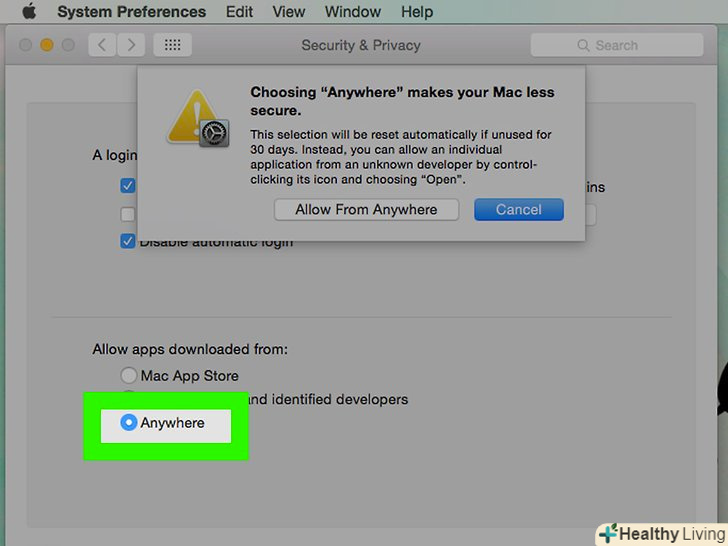Go forward with the right arrow button
Viewport: 728px width, 546px height.
pyautogui.click(x=131, y=45)
